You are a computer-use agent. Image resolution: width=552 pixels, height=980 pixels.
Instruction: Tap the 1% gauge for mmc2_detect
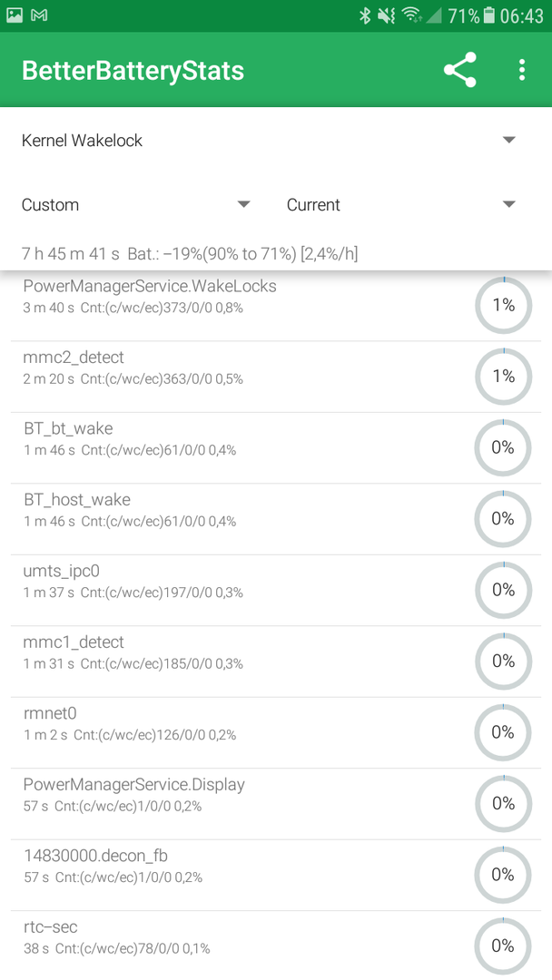[x=503, y=377]
